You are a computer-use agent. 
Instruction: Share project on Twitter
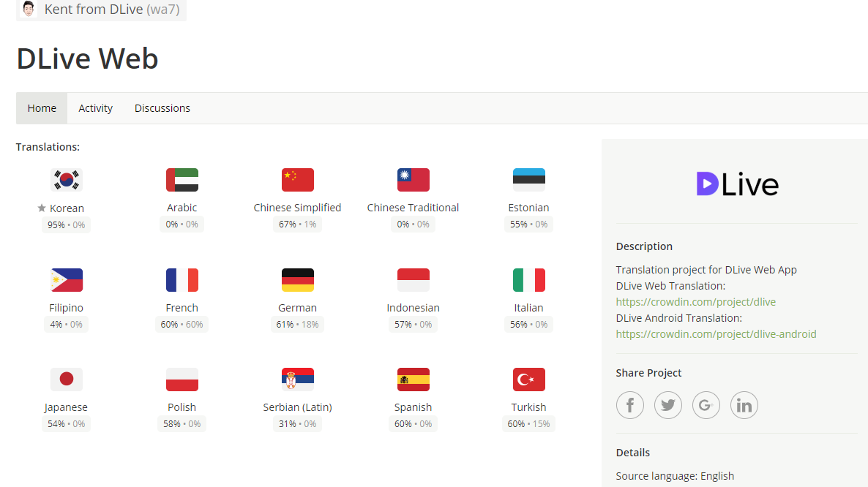tap(668, 405)
